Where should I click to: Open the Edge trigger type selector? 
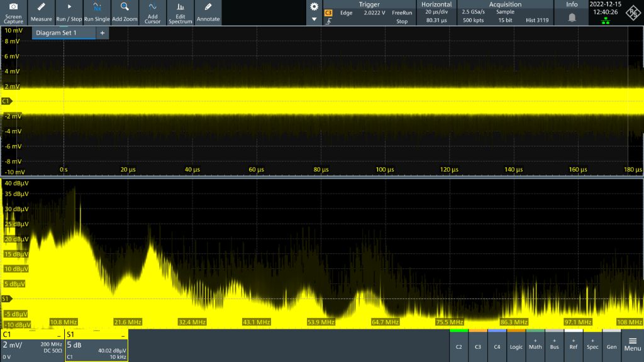coord(347,13)
